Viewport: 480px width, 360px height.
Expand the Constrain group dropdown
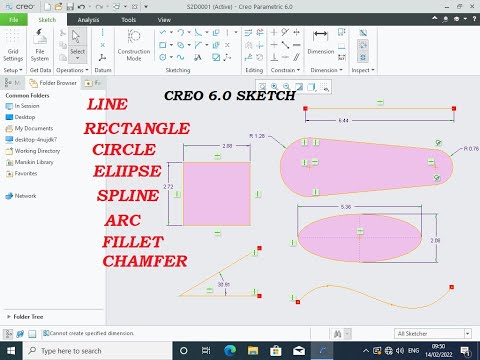pyautogui.click(x=285, y=70)
